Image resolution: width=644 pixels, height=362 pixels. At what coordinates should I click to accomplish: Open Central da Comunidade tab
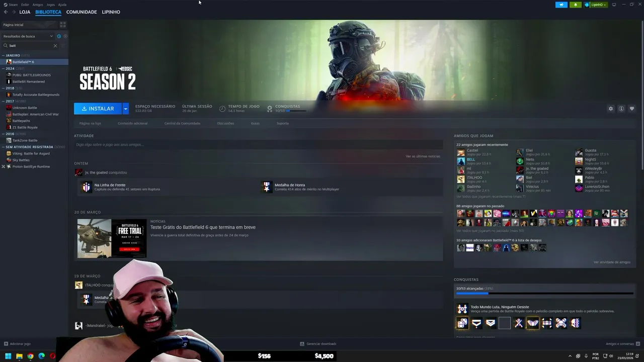pyautogui.click(x=182, y=123)
